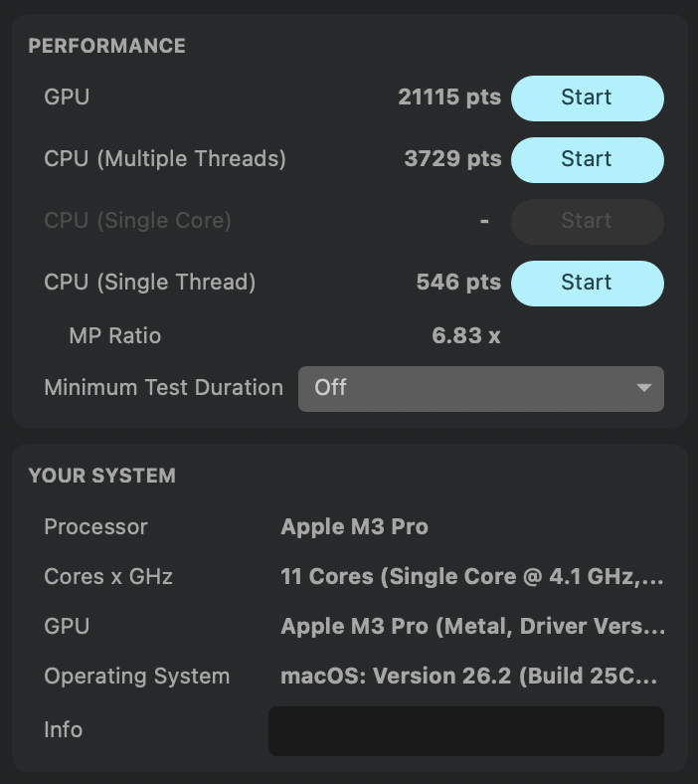Viewport: 698px width, 784px height.
Task: Start the GPU benchmark test
Action: pos(587,98)
